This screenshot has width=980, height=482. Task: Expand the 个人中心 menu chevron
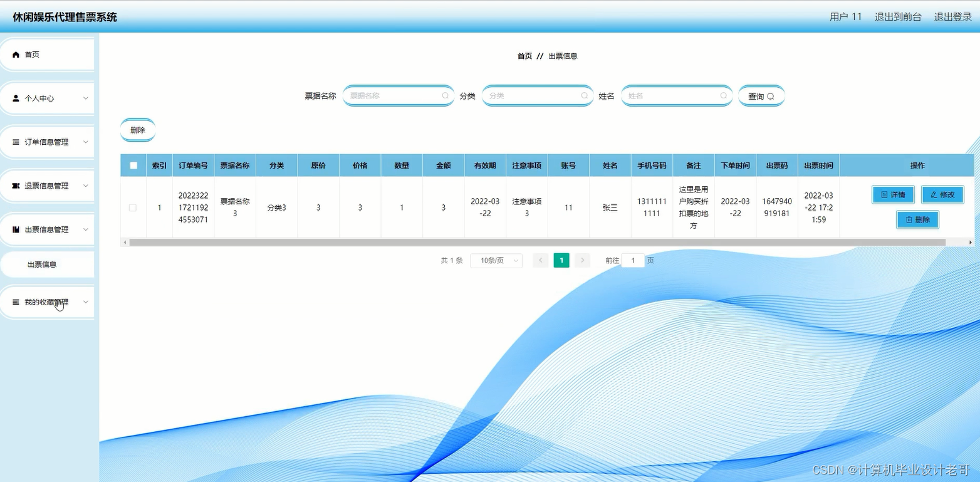[x=86, y=98]
